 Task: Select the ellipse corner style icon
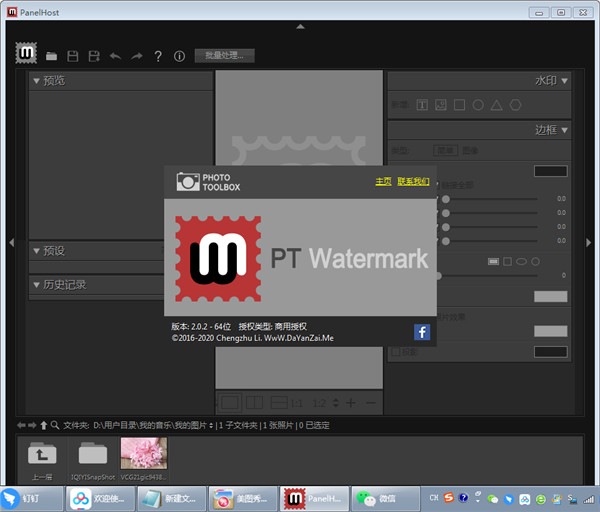click(x=521, y=261)
